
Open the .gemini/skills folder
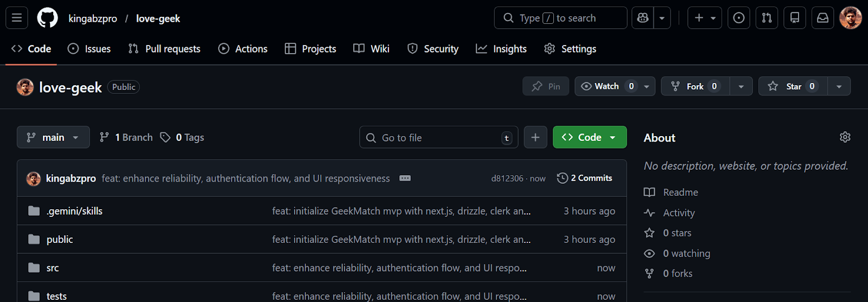point(74,211)
